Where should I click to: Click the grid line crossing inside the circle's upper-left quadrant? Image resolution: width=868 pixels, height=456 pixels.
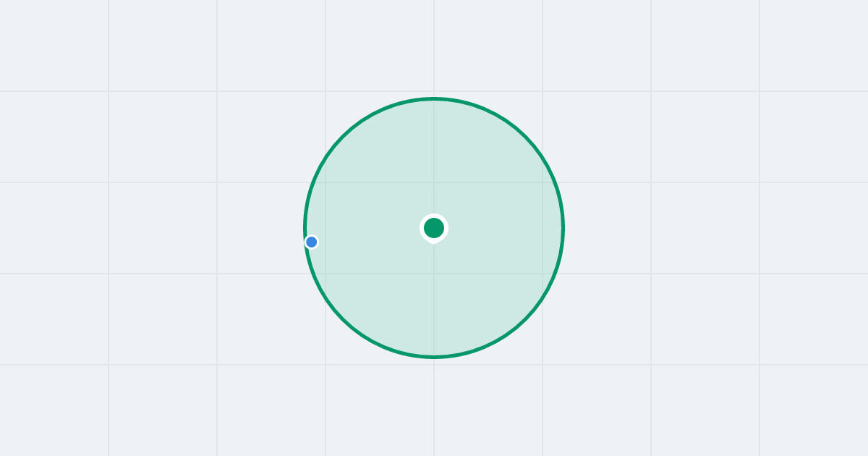(325, 182)
